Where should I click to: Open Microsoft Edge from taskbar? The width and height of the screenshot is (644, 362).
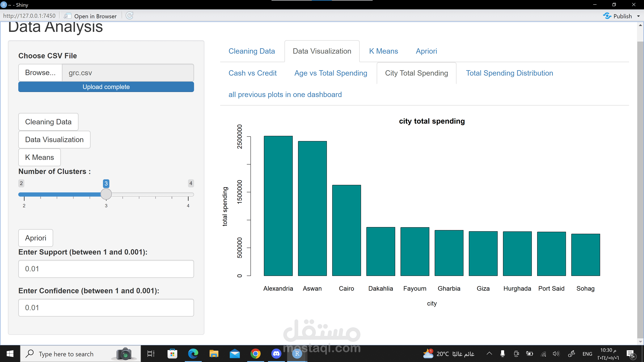[x=193, y=353]
